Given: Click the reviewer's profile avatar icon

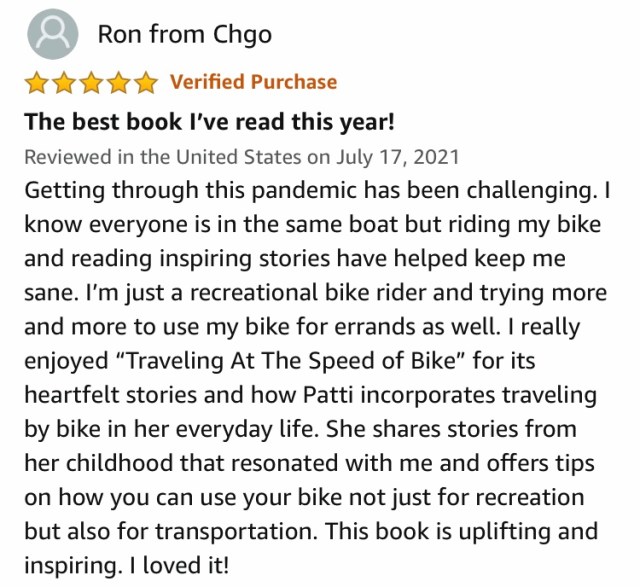Looking at the screenshot, I should [x=51, y=36].
